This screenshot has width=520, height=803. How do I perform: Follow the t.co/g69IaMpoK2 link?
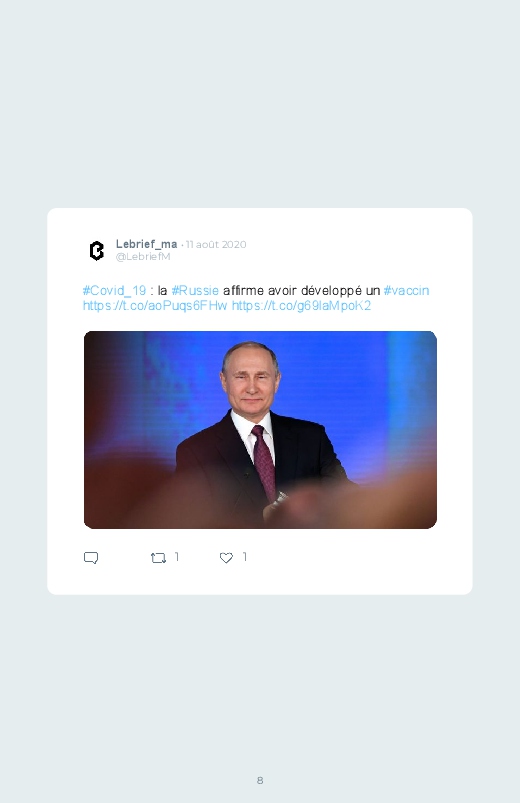[x=301, y=306]
